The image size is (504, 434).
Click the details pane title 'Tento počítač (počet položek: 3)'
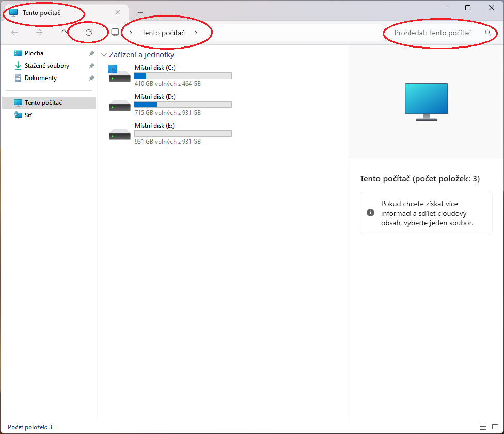point(420,178)
